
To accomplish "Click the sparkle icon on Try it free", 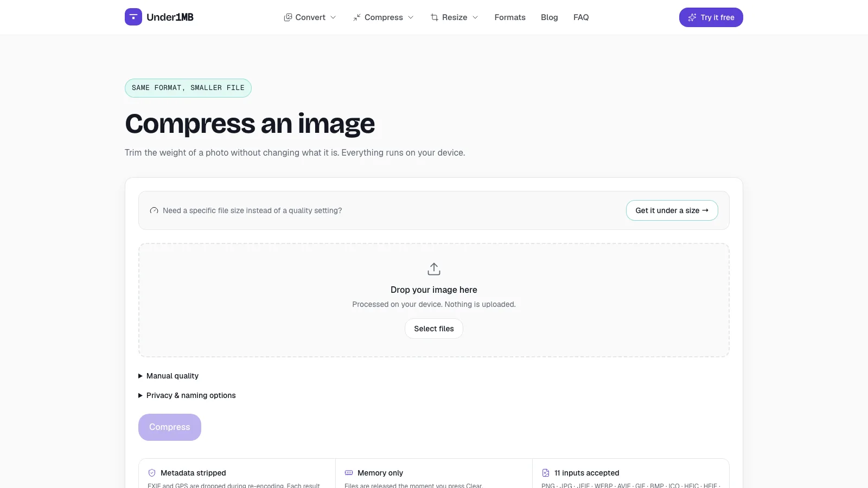I will pos(692,17).
